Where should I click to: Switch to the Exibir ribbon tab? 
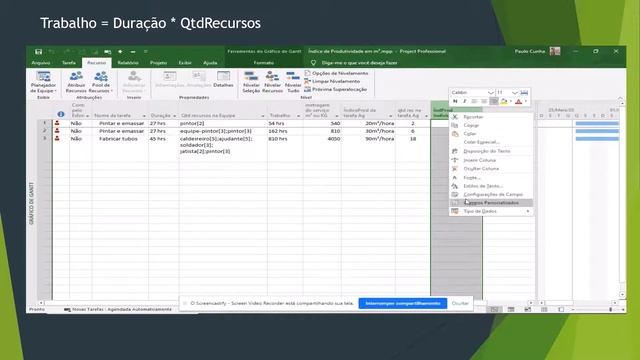[x=185, y=63]
